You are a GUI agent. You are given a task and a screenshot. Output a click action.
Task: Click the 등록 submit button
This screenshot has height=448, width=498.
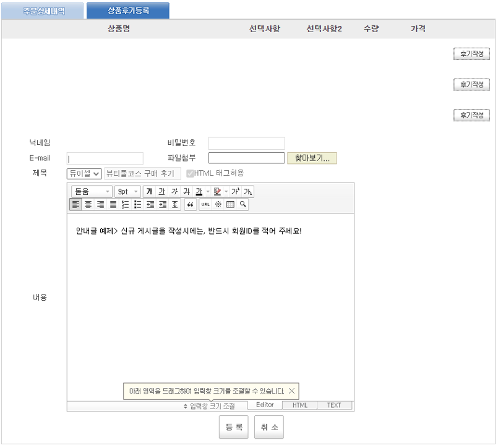click(234, 427)
